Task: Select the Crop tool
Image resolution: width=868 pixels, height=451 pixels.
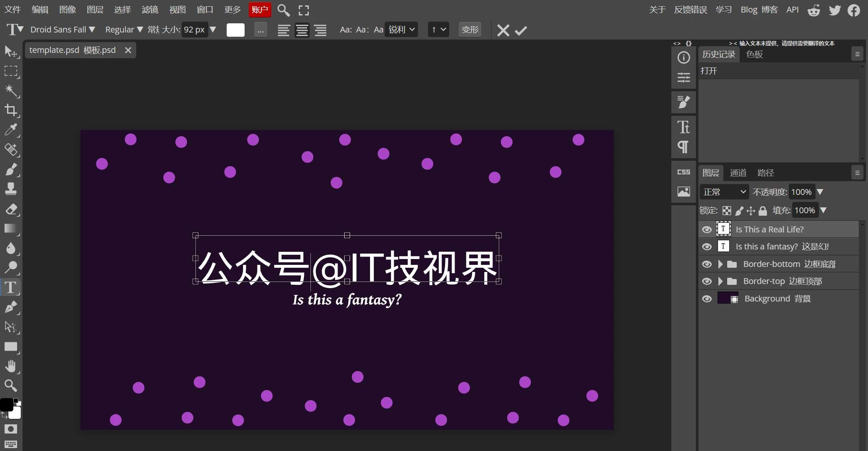Action: [x=11, y=110]
